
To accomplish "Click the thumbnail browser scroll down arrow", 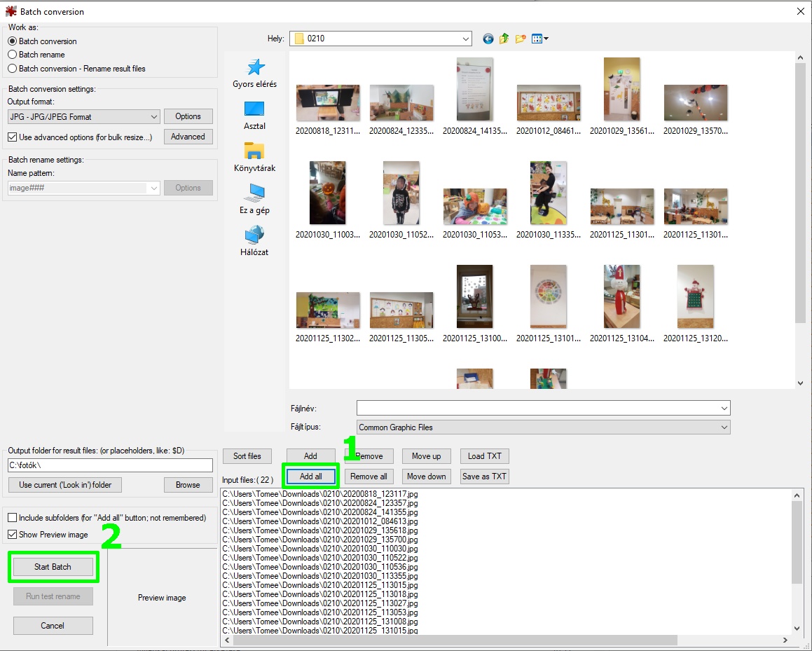I will click(800, 383).
